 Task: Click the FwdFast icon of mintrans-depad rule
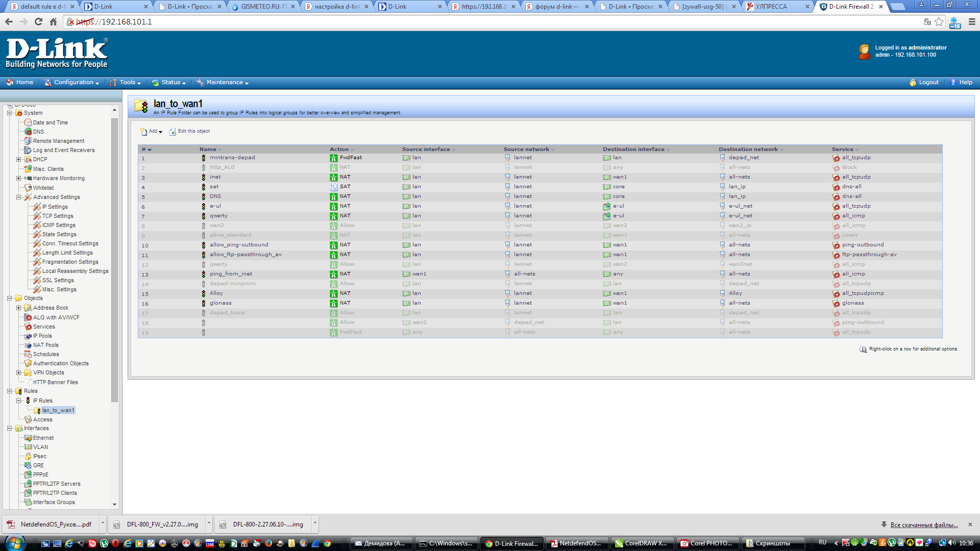click(333, 158)
